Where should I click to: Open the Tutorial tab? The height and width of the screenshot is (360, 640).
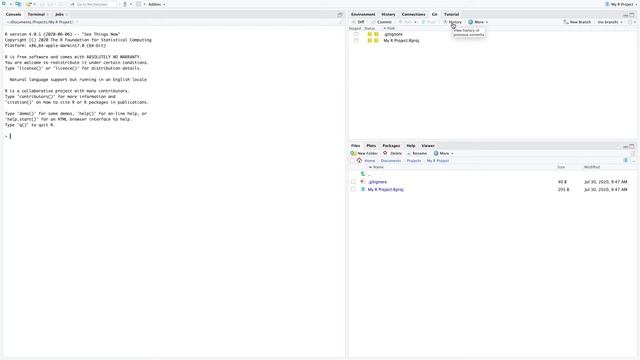tap(451, 14)
